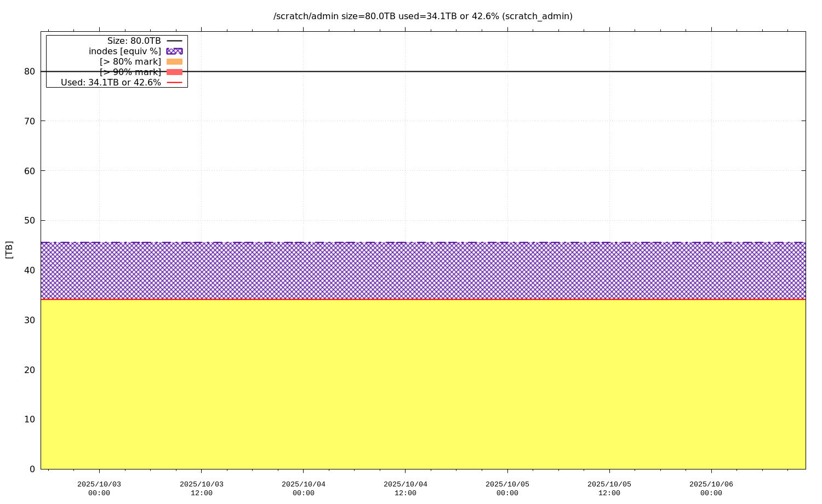The width and height of the screenshot is (822, 504).
Task: Click the 2025/10/04 12:00 x-axis label
Action: pos(405,488)
